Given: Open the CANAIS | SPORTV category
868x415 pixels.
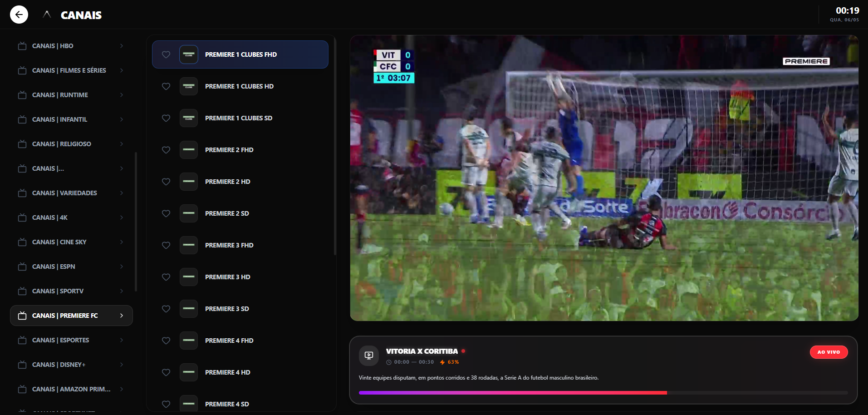Looking at the screenshot, I should coord(71,291).
